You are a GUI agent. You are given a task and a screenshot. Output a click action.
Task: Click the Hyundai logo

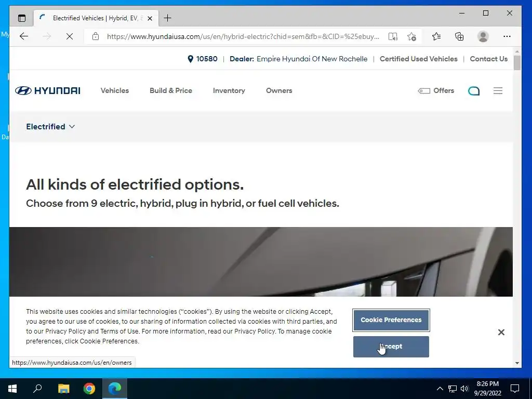coord(48,90)
